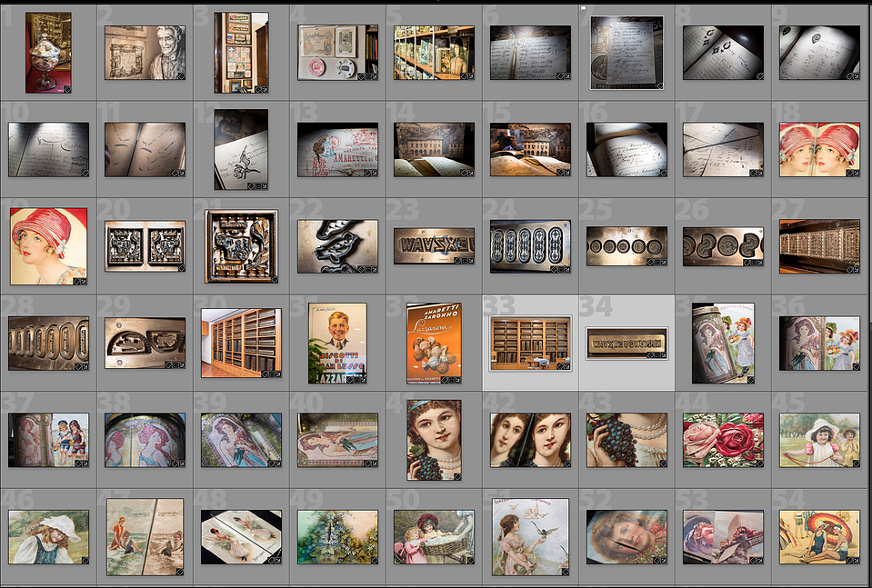872x588 pixels.
Task: Select photo 40 of the reclining woman tin
Action: [337, 440]
